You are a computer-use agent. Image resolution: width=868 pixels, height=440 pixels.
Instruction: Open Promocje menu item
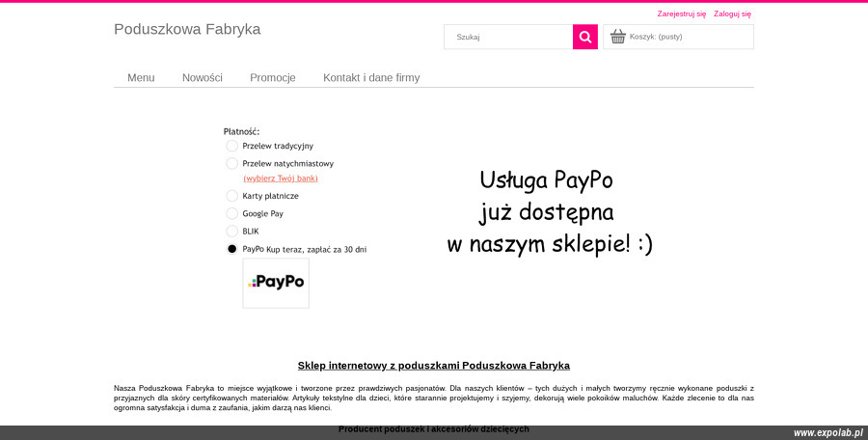[x=272, y=77]
